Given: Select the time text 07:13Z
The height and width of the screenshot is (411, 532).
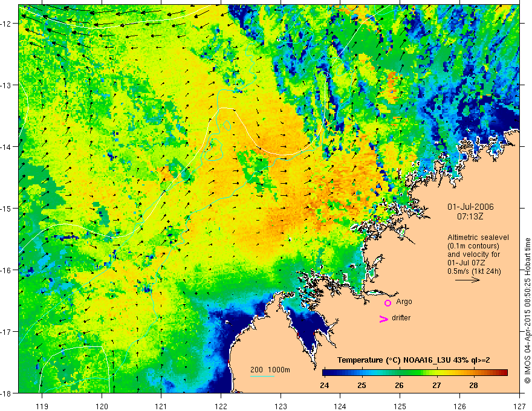Looking at the screenshot, I should coord(470,216).
